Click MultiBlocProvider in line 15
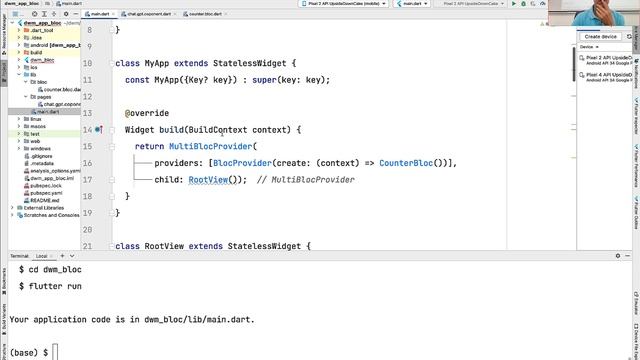 (211, 146)
